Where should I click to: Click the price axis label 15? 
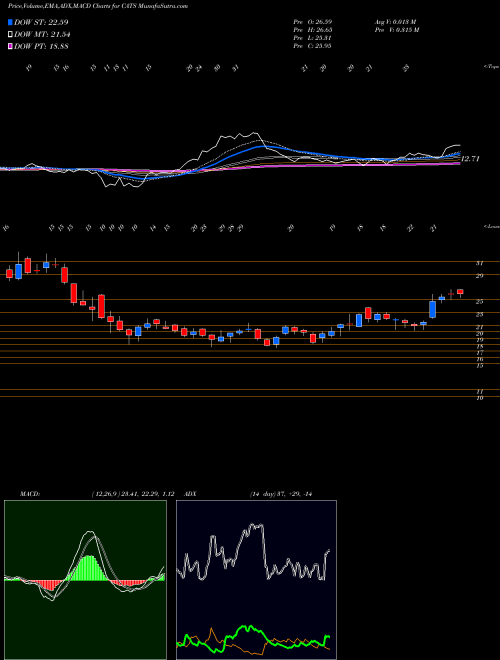tap(479, 366)
